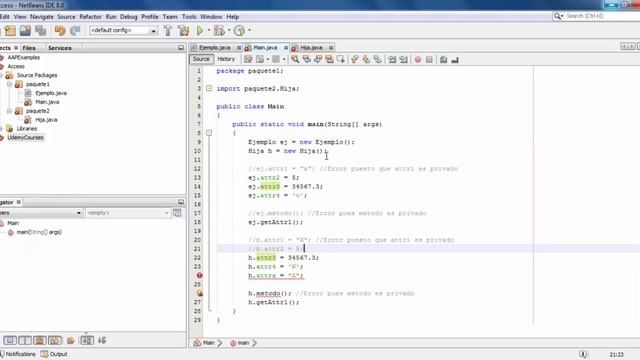Toggle Sort by Source button in Navigator
Screen dimensions: 640x360
click(102, 340)
